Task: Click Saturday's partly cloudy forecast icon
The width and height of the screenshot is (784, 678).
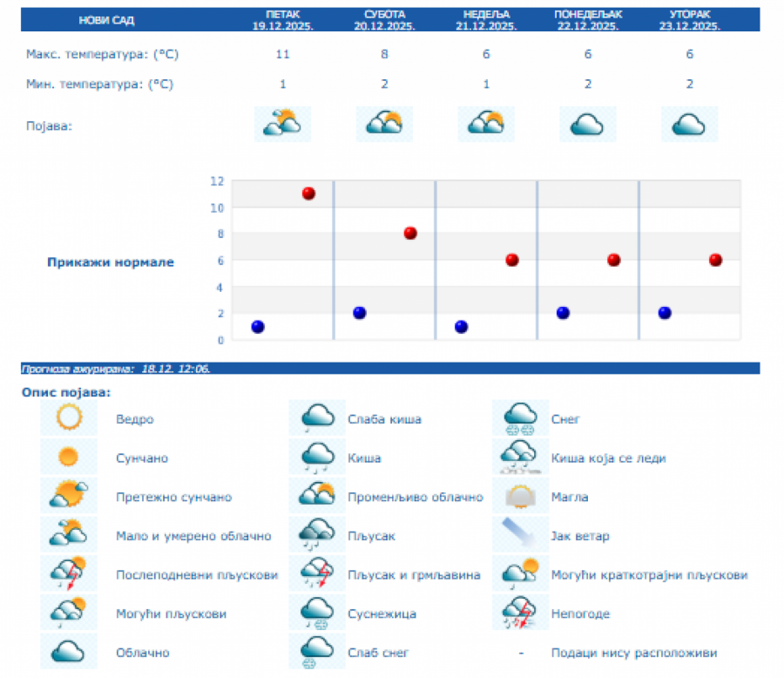Action: [384, 125]
